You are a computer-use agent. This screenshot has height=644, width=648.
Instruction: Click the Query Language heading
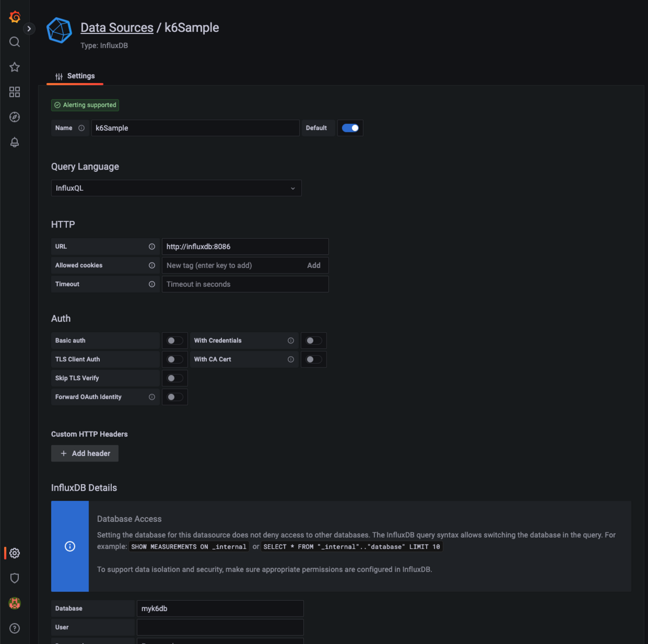click(85, 166)
